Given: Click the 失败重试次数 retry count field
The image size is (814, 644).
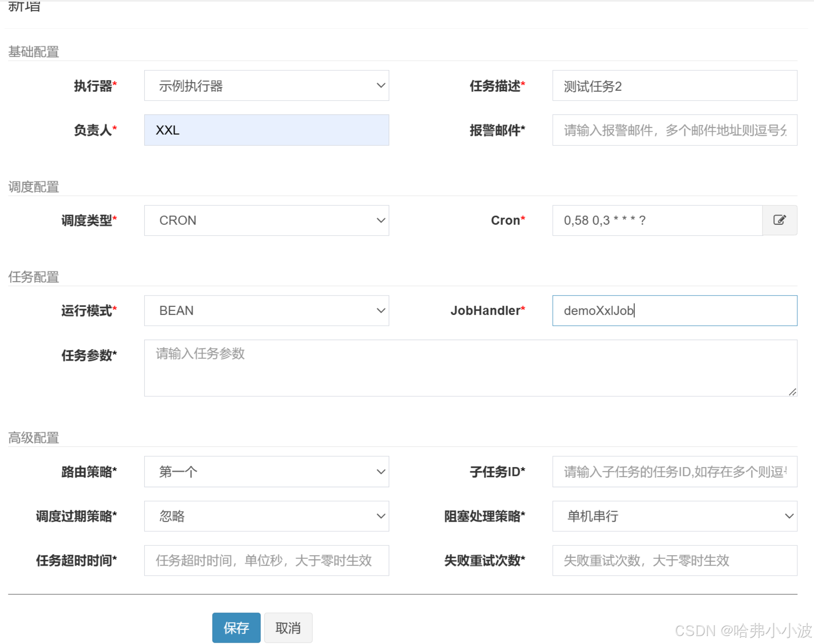Looking at the screenshot, I should click(674, 561).
